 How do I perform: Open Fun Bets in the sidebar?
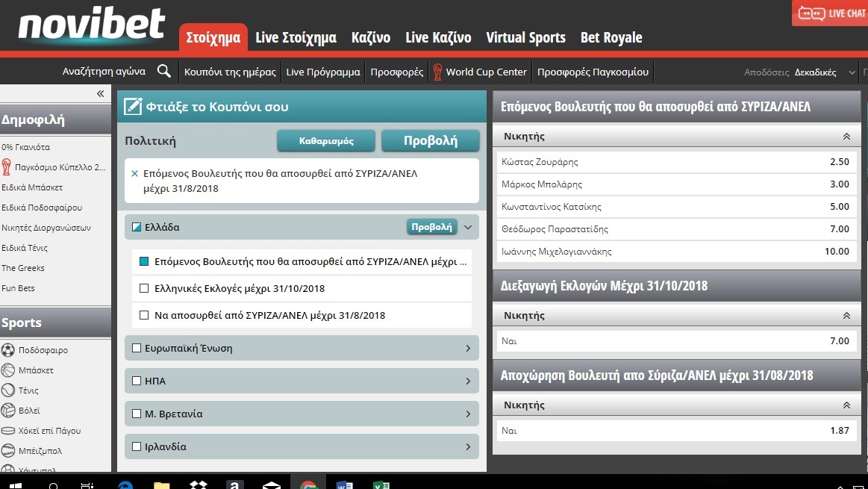18,288
